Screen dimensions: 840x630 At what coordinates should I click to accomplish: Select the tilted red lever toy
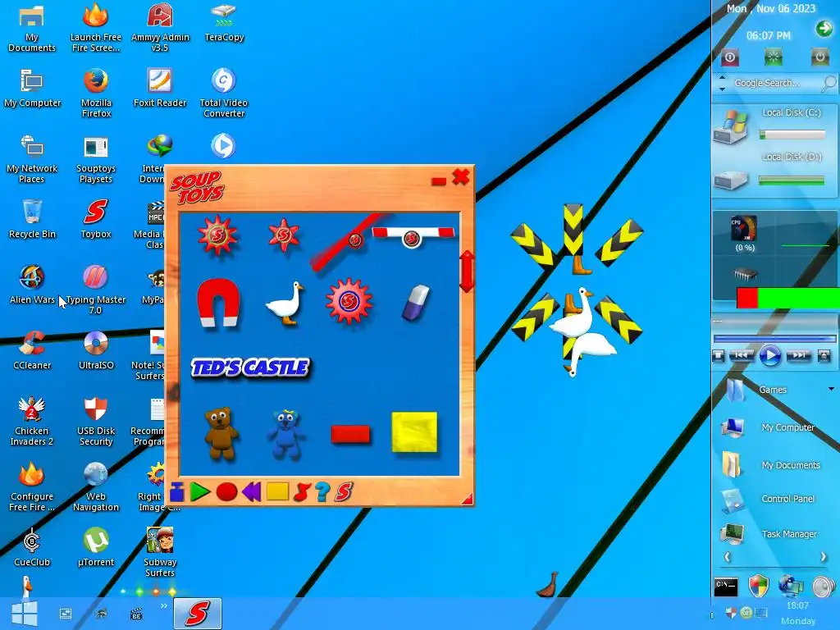tap(348, 241)
